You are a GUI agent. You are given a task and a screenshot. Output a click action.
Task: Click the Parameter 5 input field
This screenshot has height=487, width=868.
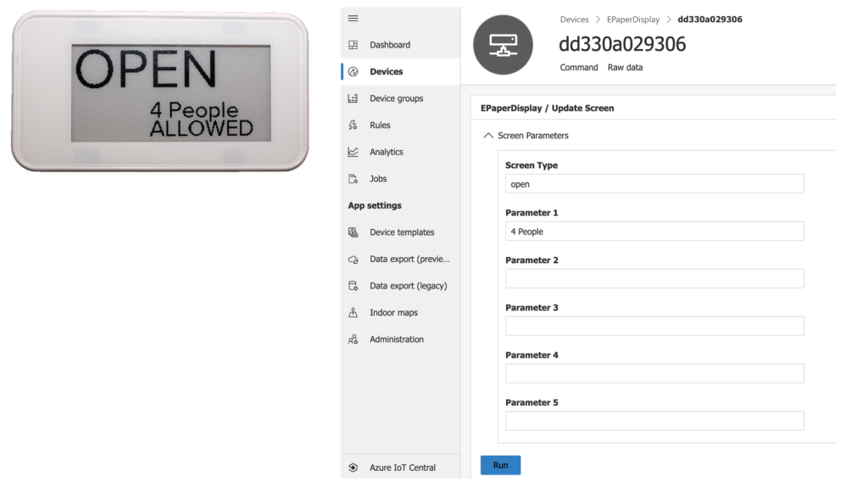click(x=654, y=421)
